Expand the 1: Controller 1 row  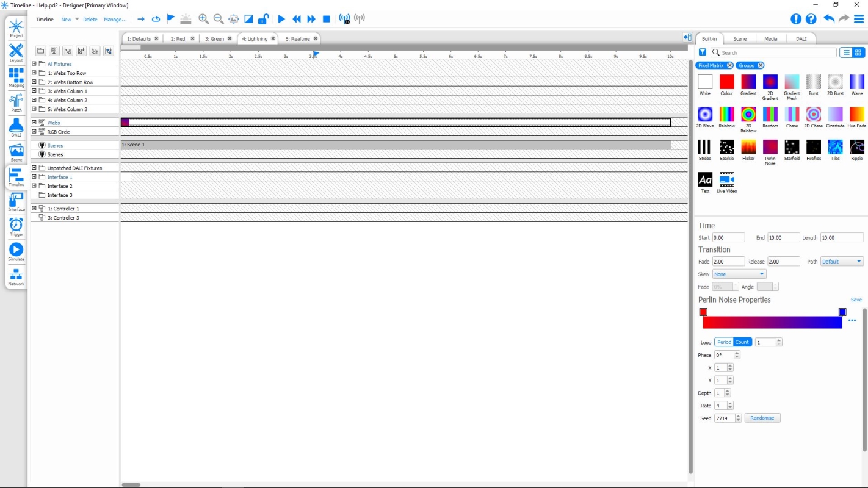34,209
